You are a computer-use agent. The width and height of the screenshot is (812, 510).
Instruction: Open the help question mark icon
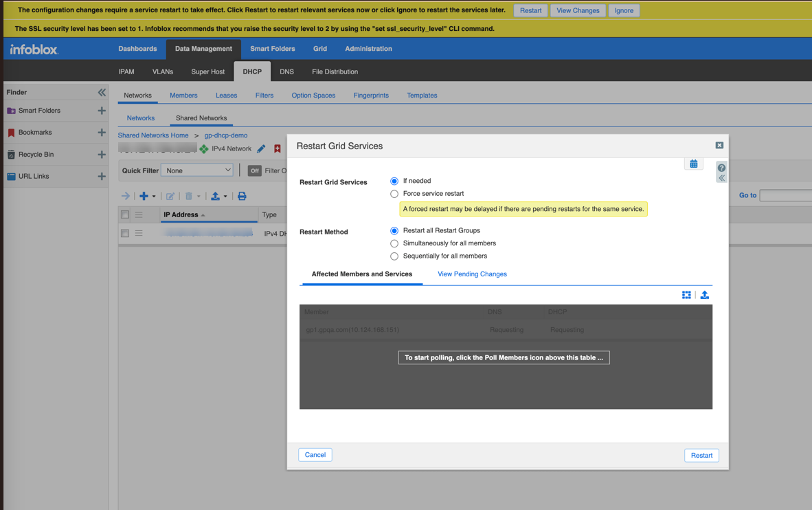[x=721, y=168]
